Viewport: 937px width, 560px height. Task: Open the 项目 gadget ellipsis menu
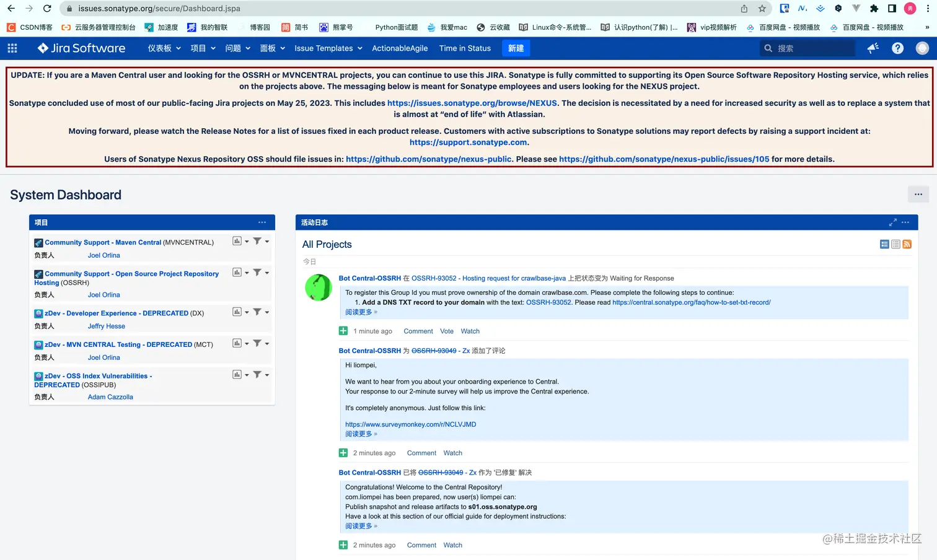262,222
